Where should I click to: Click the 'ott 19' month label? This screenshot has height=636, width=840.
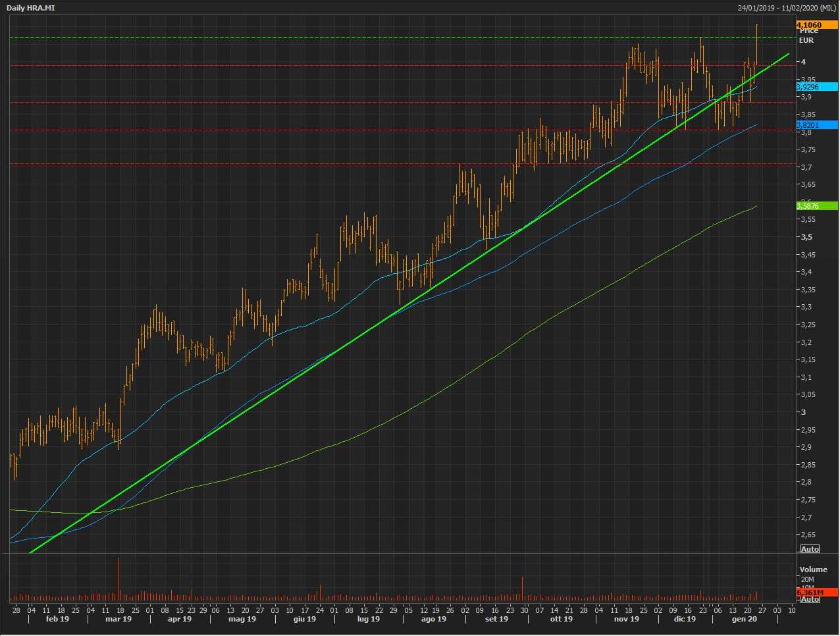[561, 619]
